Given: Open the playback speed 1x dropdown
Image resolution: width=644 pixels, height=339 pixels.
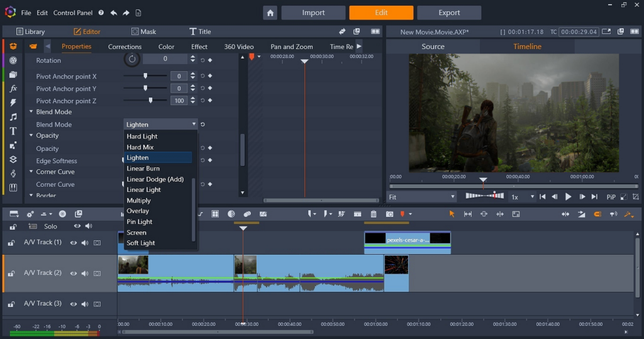Looking at the screenshot, I should (522, 197).
